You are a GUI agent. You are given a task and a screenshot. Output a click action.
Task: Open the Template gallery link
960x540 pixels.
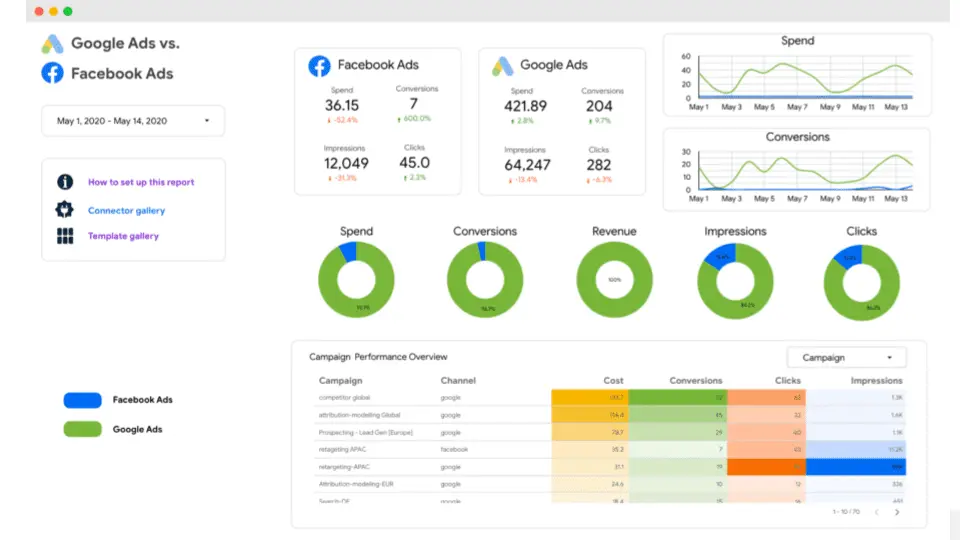123,236
